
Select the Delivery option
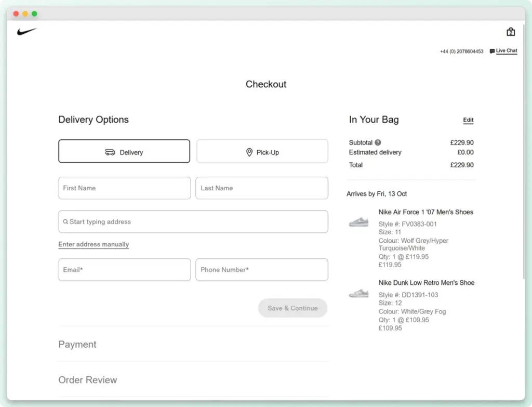coord(124,151)
